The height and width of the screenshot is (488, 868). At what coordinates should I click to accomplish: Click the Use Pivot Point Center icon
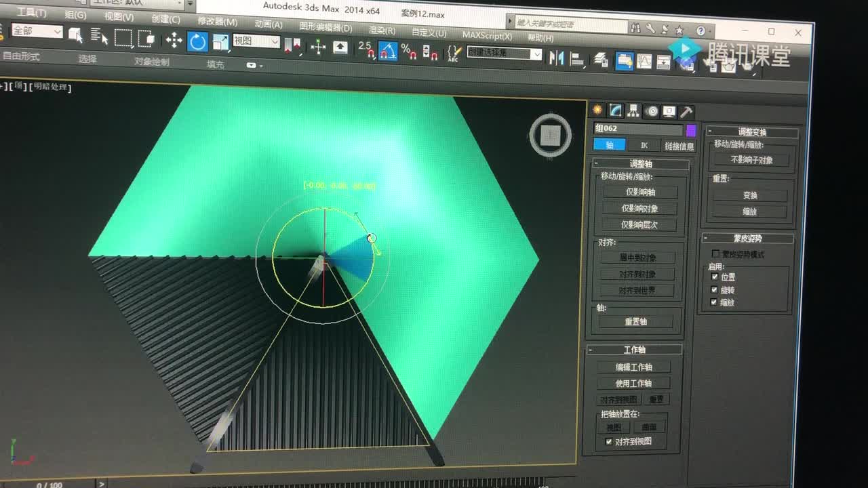click(x=292, y=45)
